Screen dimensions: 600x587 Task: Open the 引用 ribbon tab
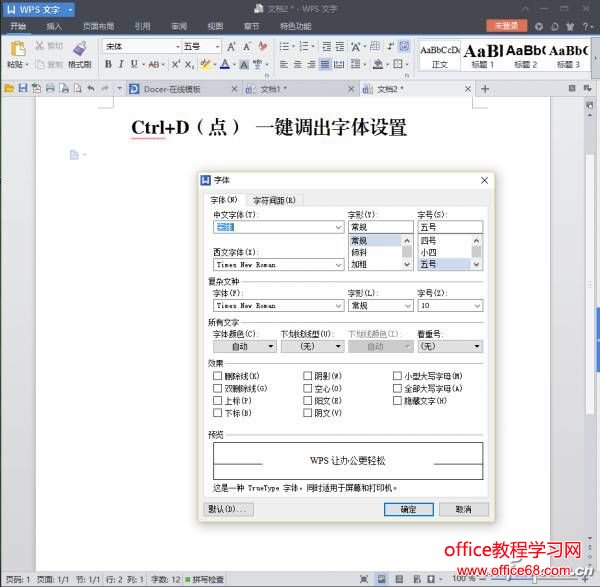143,26
